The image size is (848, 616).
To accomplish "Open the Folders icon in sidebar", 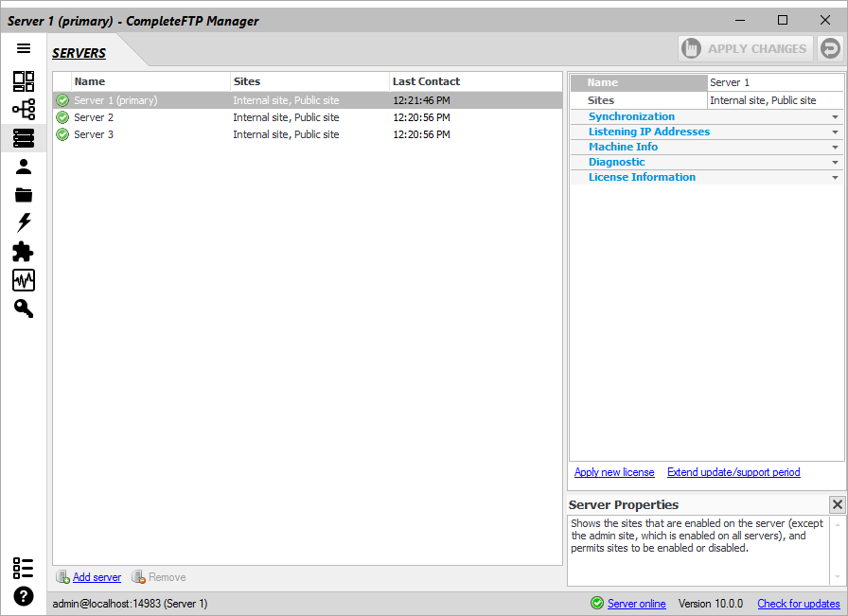I will (x=24, y=195).
